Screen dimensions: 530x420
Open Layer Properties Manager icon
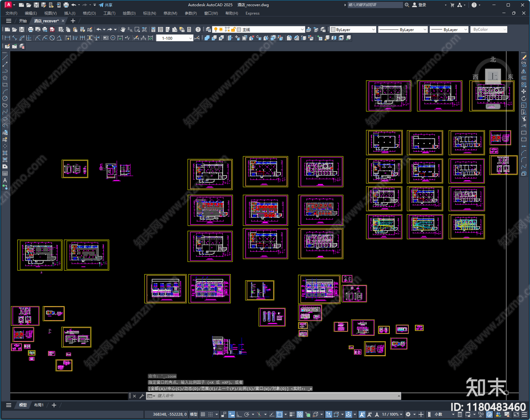[x=208, y=29]
